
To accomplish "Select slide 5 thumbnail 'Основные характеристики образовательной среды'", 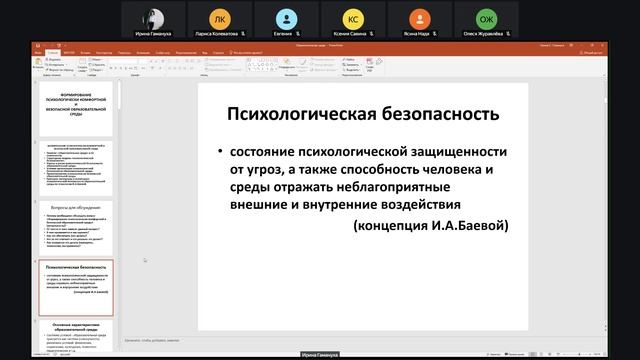I will point(76,336).
